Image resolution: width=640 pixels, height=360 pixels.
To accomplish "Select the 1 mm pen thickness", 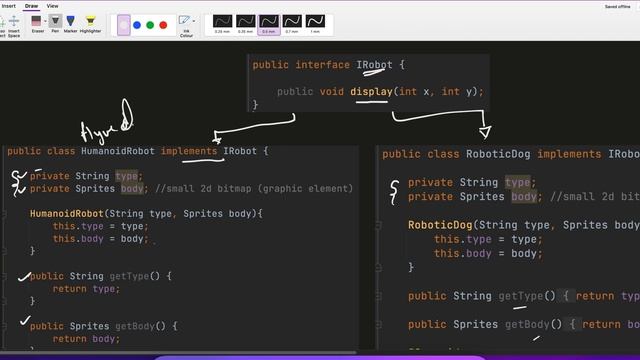I will (x=315, y=24).
